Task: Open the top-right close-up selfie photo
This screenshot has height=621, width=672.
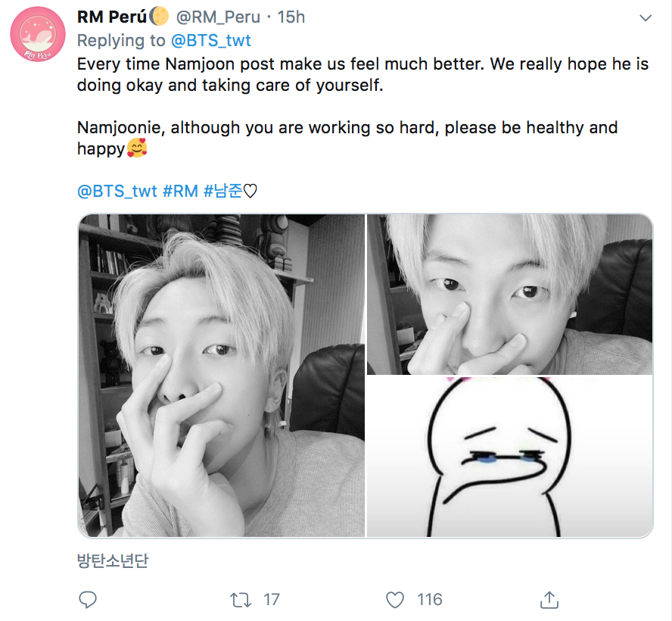Action: pos(509,294)
